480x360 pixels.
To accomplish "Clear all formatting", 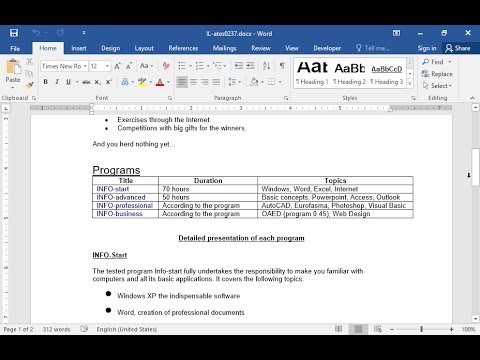I will tap(166, 66).
